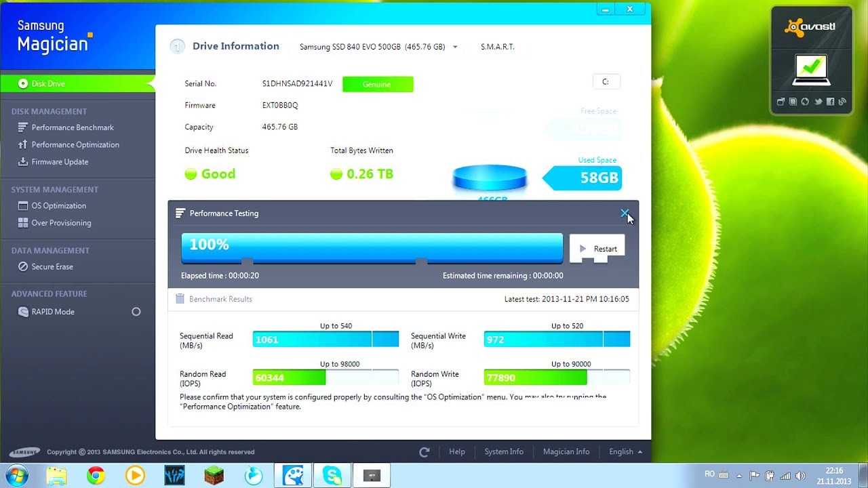Open Performance Optimization in sidebar
Viewport: 868px width, 488px height.
point(75,144)
